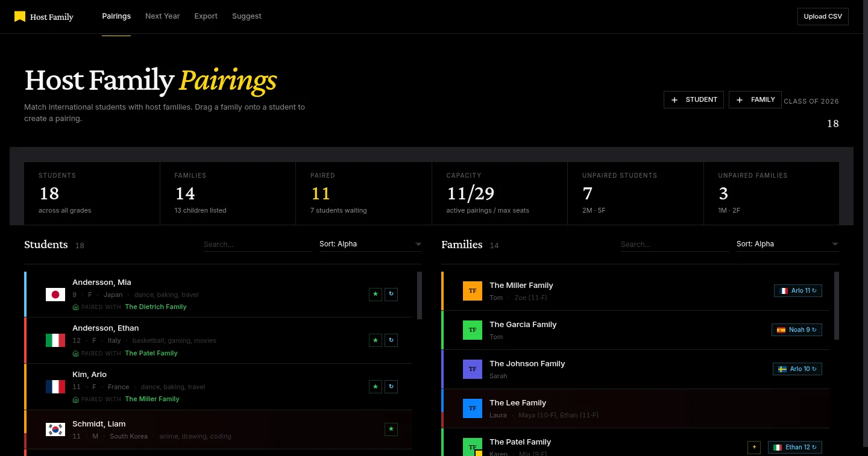Click the Ethan 12 pairing chip on Patel Family
The height and width of the screenshot is (456, 868).
[x=795, y=447]
